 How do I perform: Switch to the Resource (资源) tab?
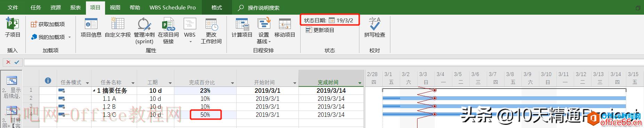[x=56, y=7]
